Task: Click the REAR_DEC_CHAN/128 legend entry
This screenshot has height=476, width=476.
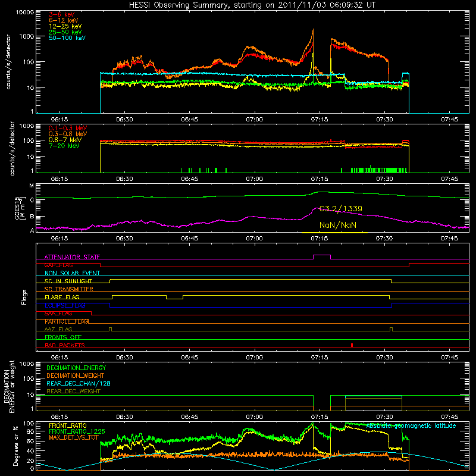Action: [79, 383]
